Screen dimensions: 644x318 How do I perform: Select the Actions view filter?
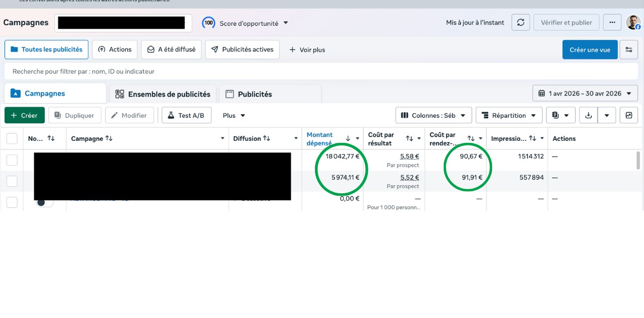[x=115, y=50]
